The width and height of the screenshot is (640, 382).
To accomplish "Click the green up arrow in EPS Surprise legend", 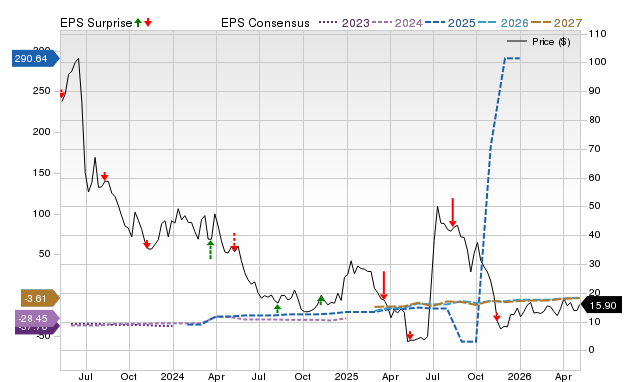I will [x=138, y=22].
